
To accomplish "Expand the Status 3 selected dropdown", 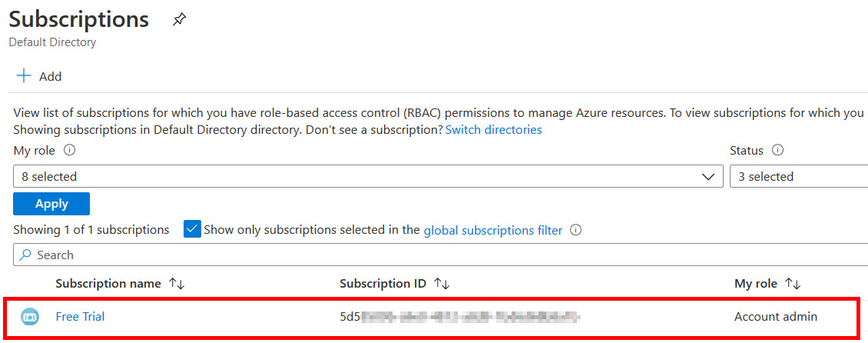I will pyautogui.click(x=799, y=177).
